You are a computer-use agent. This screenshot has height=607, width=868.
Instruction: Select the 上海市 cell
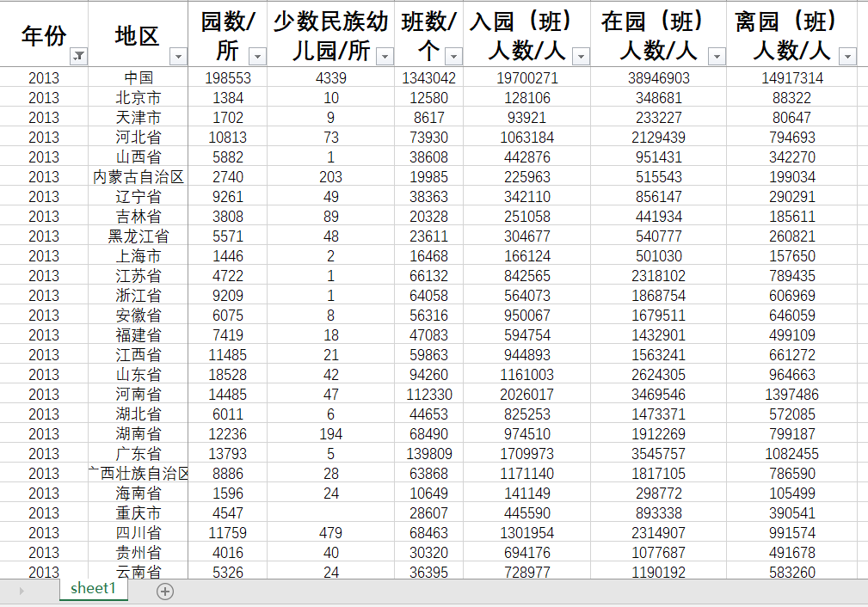(138, 256)
